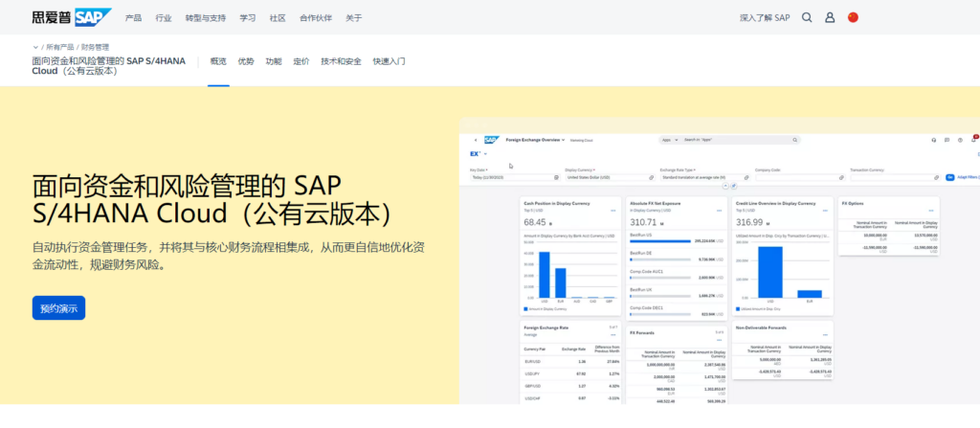This screenshot has height=428, width=980.
Task: Change region via the China flag icon
Action: (x=853, y=17)
